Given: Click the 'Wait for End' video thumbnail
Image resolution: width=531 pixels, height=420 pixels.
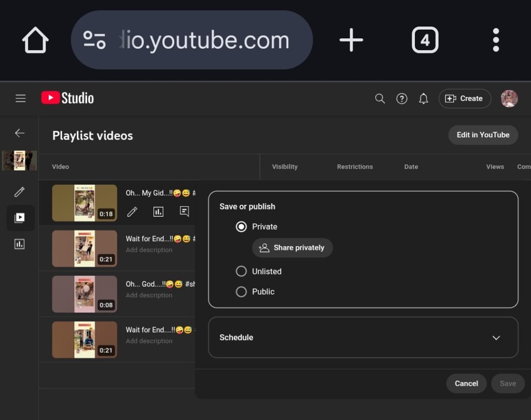Looking at the screenshot, I should [x=85, y=248].
